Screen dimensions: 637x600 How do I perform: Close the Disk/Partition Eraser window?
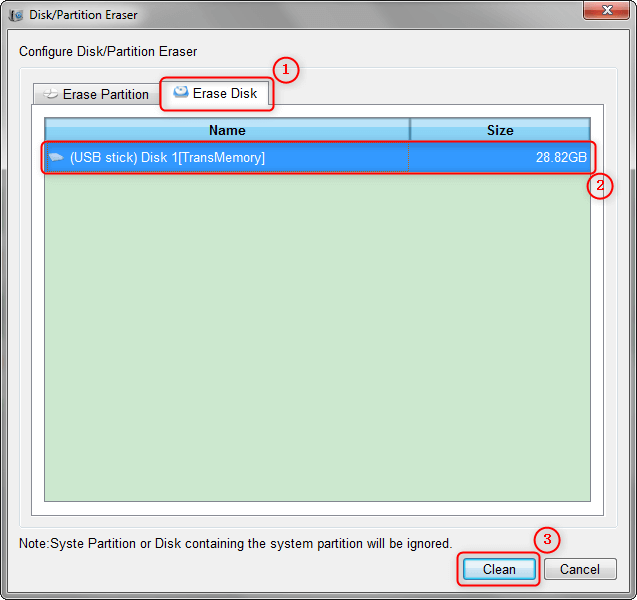pos(606,10)
